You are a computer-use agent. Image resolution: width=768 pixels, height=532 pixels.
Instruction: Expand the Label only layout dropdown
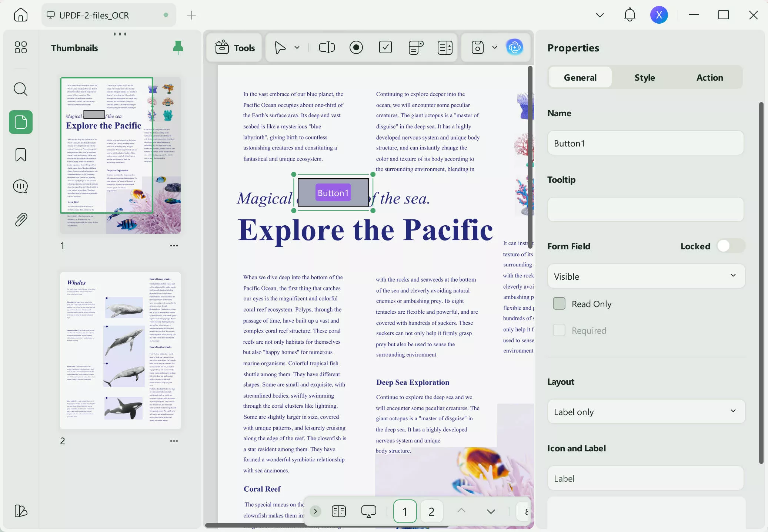646,412
